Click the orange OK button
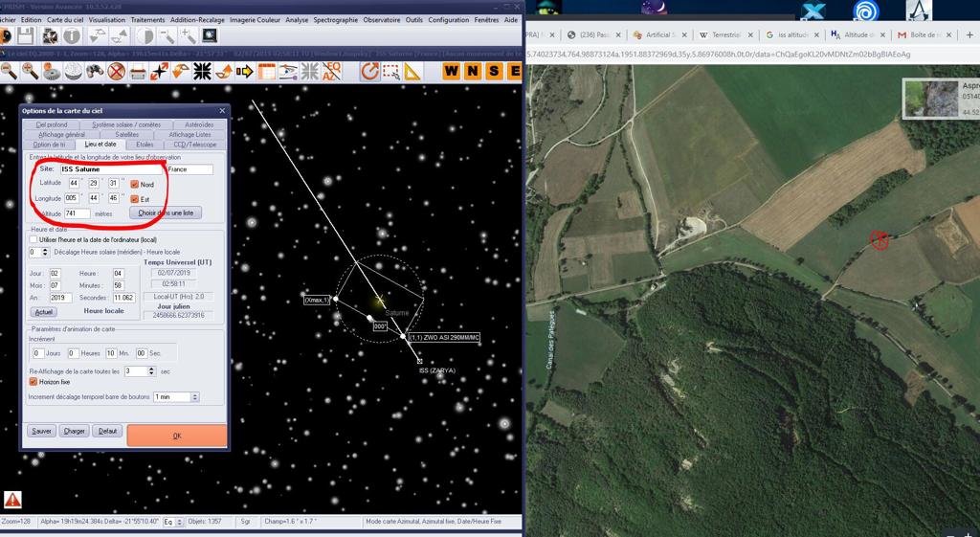This screenshot has height=537, width=980. 177,436
